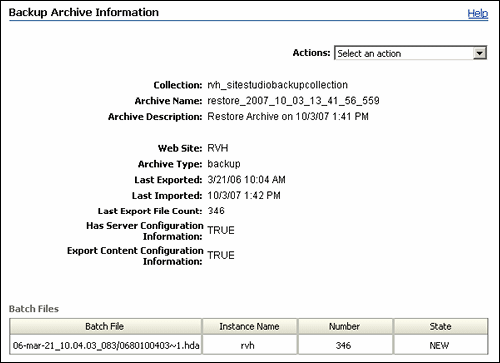Click the Select an action combo box
500x363 pixels.
(410, 53)
